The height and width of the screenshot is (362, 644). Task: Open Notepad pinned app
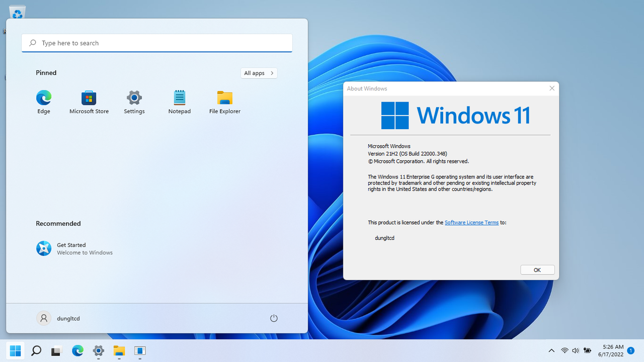click(x=180, y=102)
